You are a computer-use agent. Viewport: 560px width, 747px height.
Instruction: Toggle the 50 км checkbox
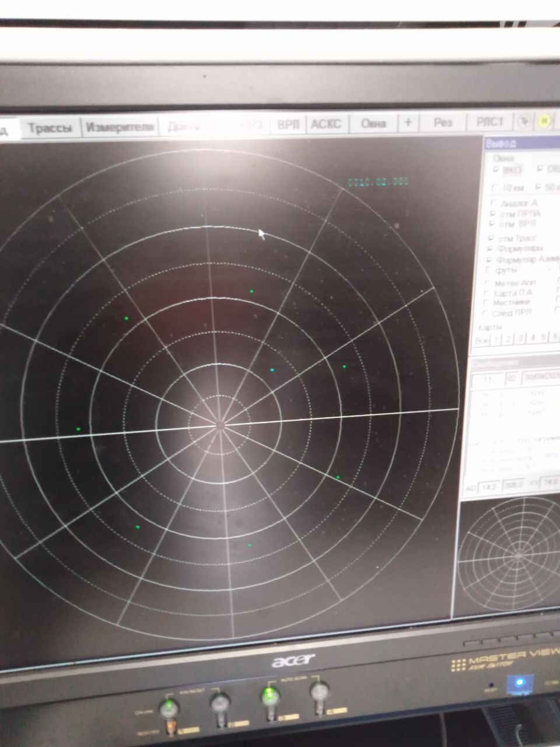[x=538, y=187]
